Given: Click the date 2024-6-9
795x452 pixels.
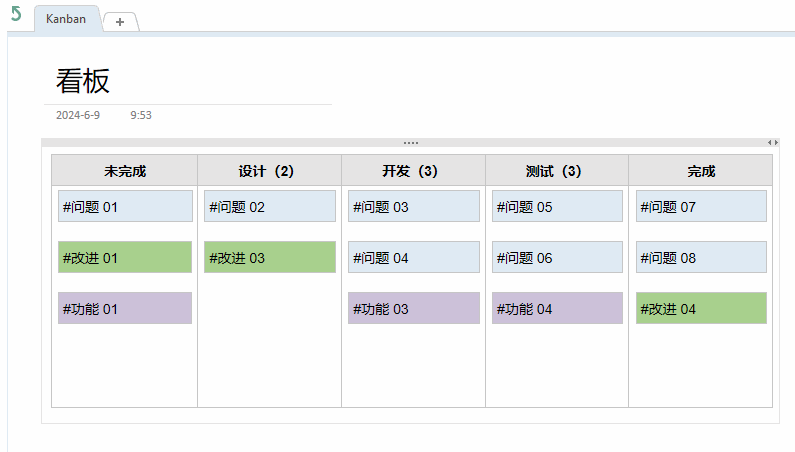Looking at the screenshot, I should pyautogui.click(x=78, y=115).
